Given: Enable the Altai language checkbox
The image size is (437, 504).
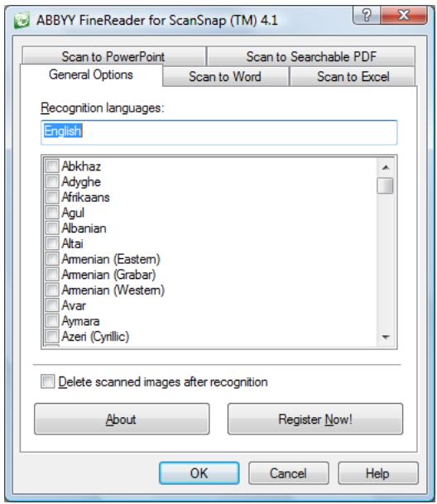Looking at the screenshot, I should (x=52, y=243).
